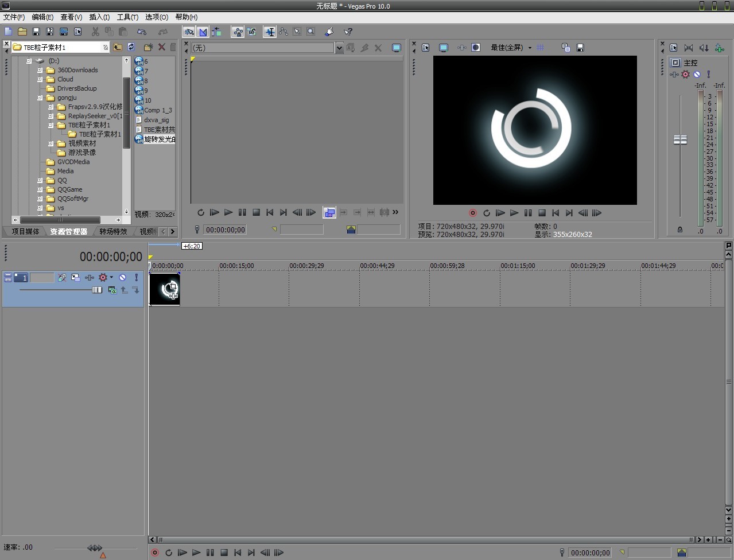The image size is (734, 560).
Task: Click Play in the trimmer transport
Action: 228,212
